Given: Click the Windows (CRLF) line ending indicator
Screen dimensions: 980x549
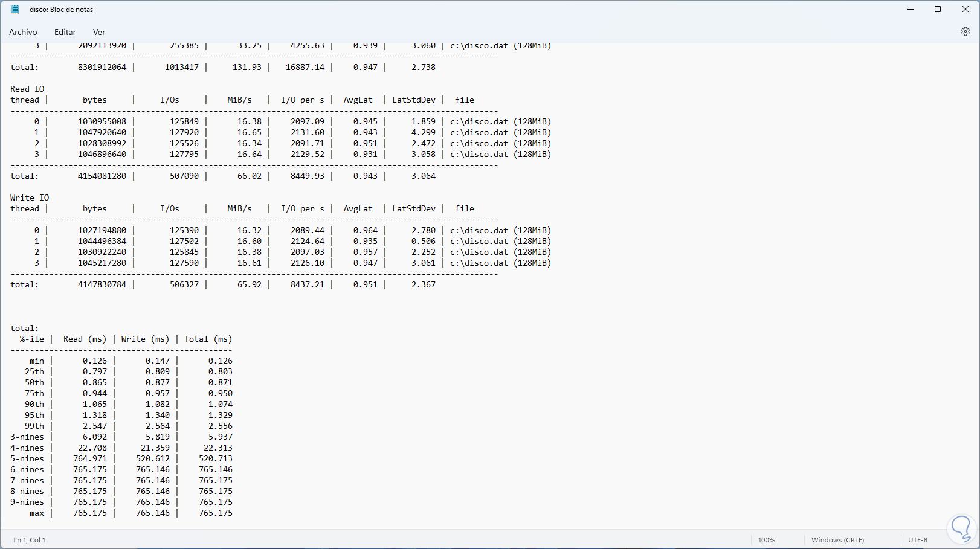Looking at the screenshot, I should point(837,540).
